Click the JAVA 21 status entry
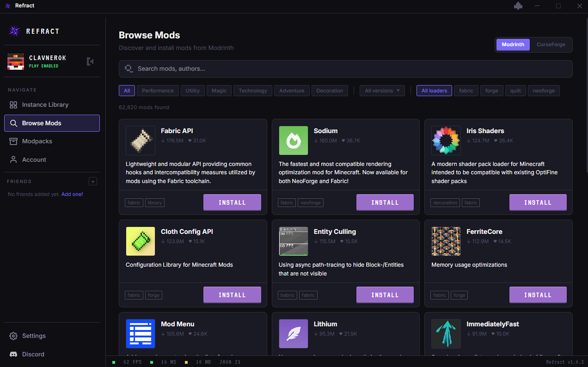Image resolution: width=588 pixels, height=367 pixels. tap(230, 362)
